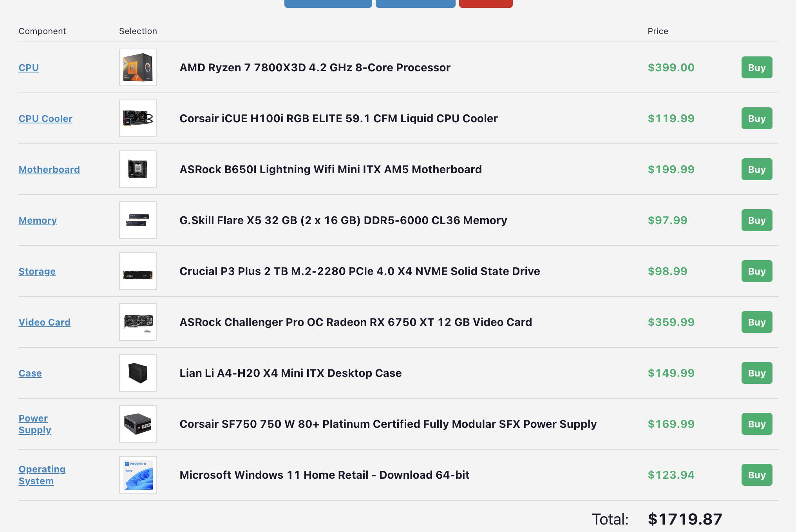Viewport: 796px width, 532px height.
Task: Select the G.Skill Flare X5 32 GB name
Action: click(x=343, y=220)
